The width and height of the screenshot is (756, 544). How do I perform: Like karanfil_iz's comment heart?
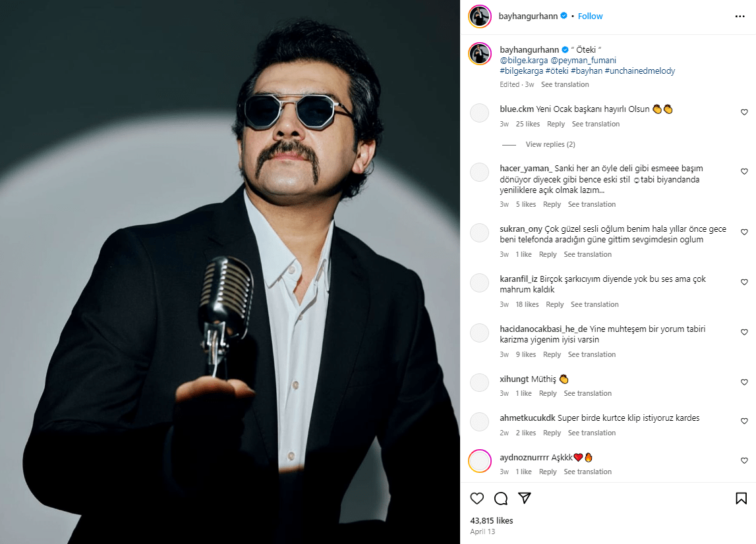tap(744, 283)
